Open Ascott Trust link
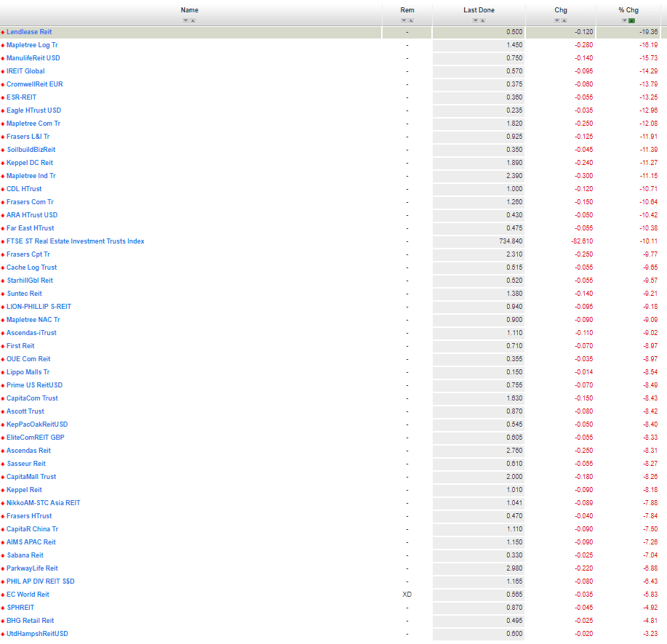Screen dimensions: 667x644 point(25,411)
